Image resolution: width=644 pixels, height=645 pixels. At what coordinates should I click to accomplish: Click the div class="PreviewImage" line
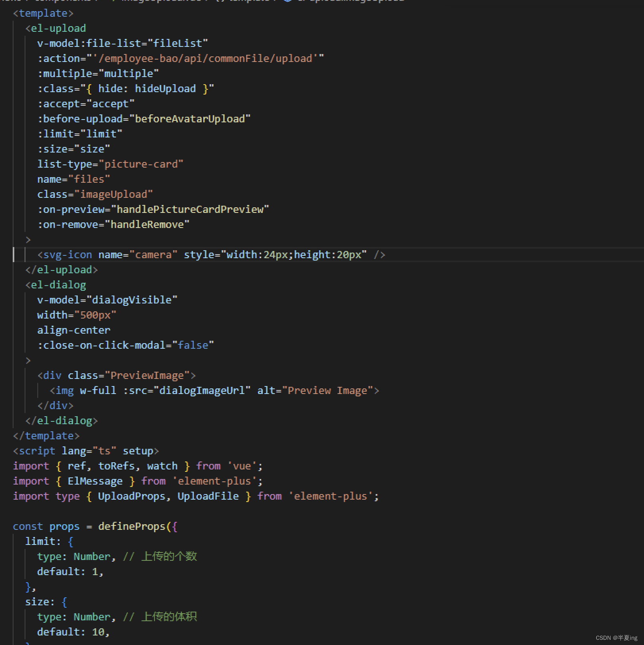[117, 375]
